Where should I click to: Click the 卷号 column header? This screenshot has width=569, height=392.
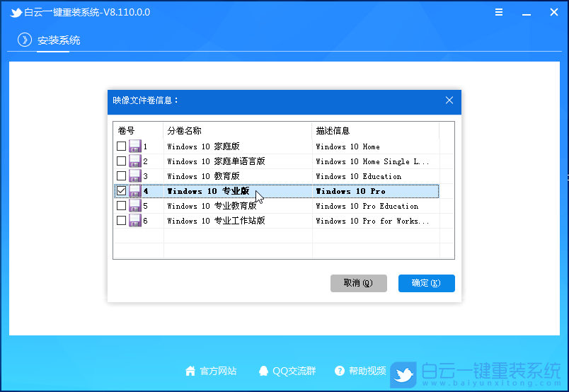pos(138,131)
